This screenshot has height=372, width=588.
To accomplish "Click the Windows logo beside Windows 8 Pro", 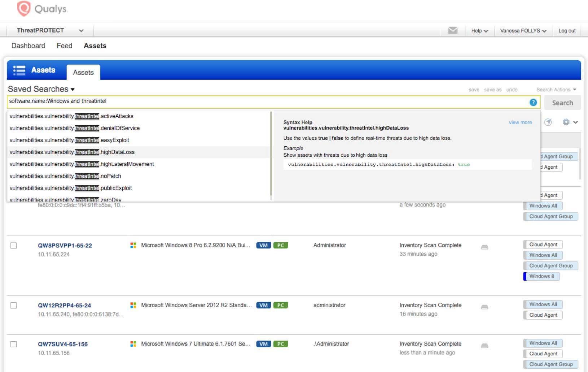I will pos(133,245).
